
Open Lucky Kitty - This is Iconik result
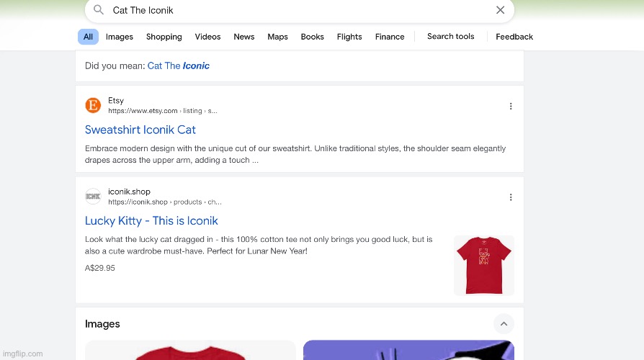point(151,220)
